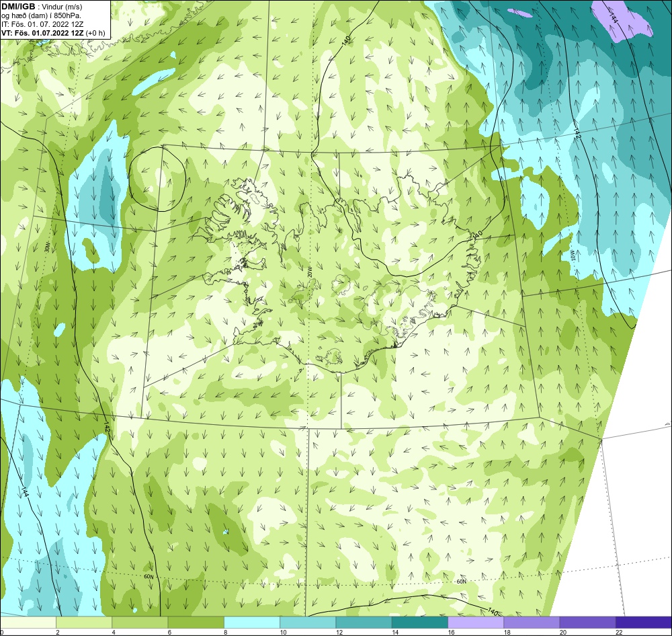Image resolution: width=672 pixels, height=636 pixels.
Task: Click the legend tick value '12'
Action: (x=339, y=632)
